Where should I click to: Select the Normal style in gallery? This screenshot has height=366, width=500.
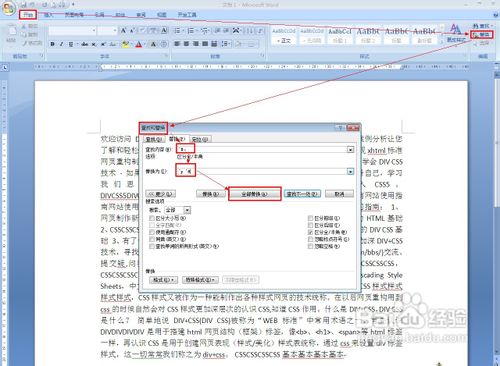[283, 36]
